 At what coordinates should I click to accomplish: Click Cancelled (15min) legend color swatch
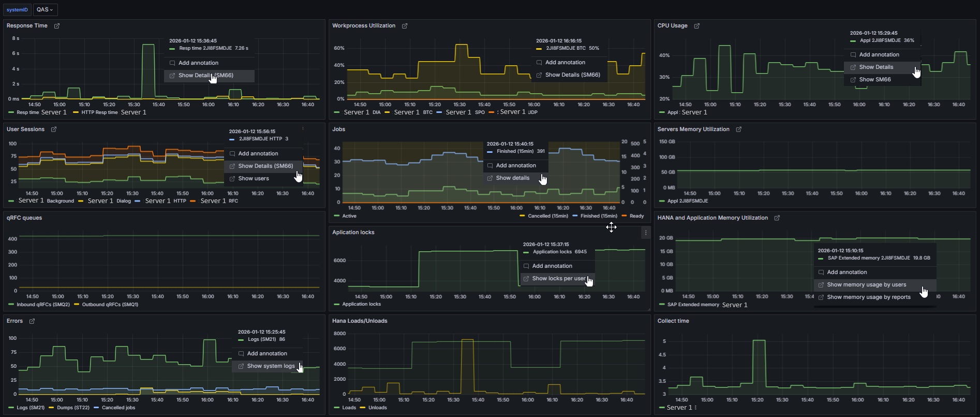(x=523, y=216)
